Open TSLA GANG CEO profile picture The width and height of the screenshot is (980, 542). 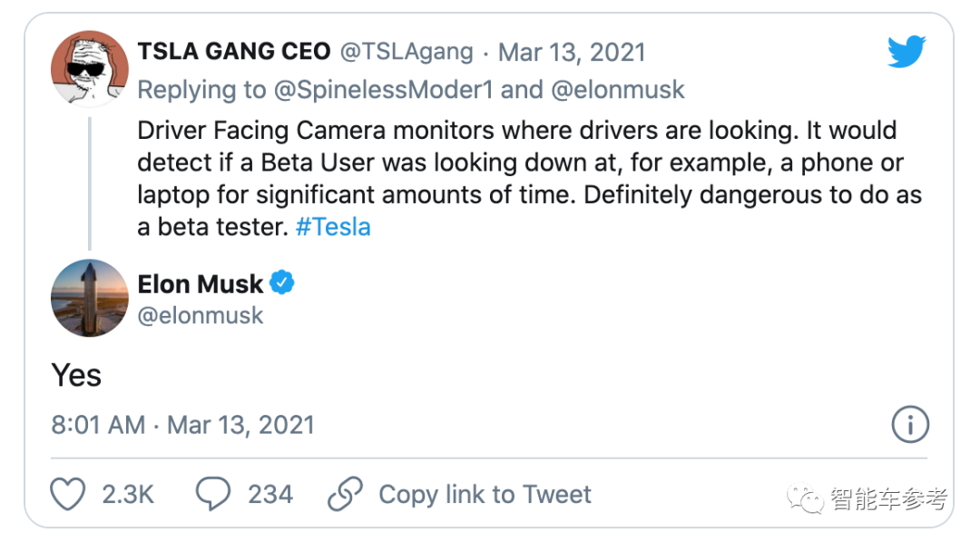[89, 69]
